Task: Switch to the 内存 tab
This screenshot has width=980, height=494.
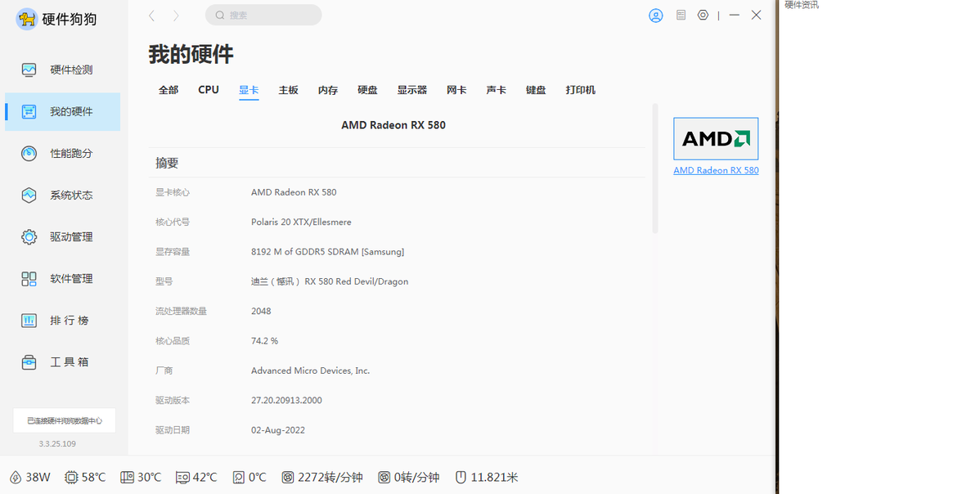Action: 327,90
